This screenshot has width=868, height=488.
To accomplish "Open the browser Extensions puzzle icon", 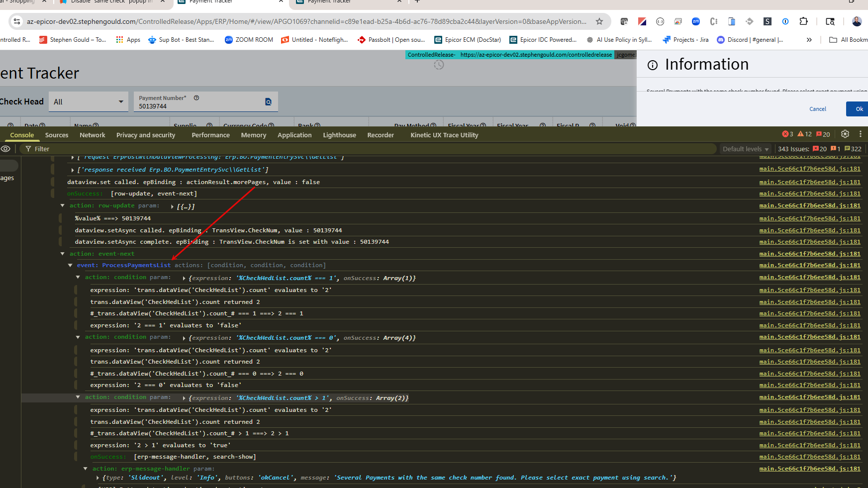I will tap(803, 21).
